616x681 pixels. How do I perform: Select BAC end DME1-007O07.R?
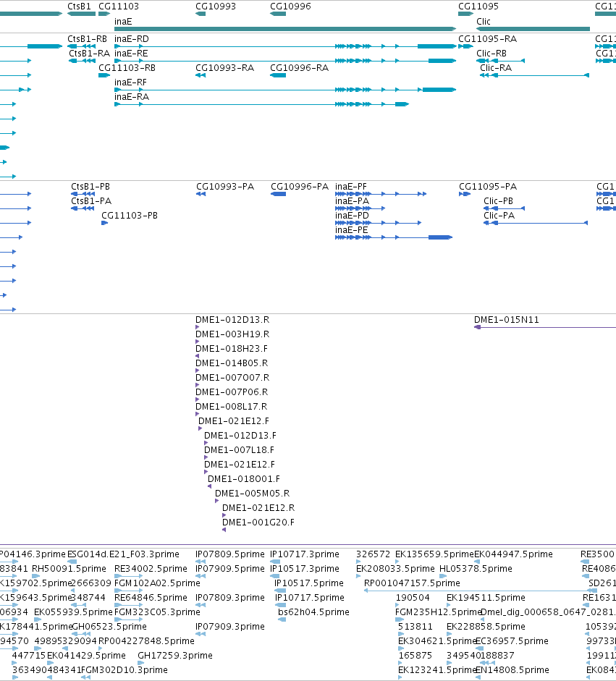pyautogui.click(x=197, y=385)
